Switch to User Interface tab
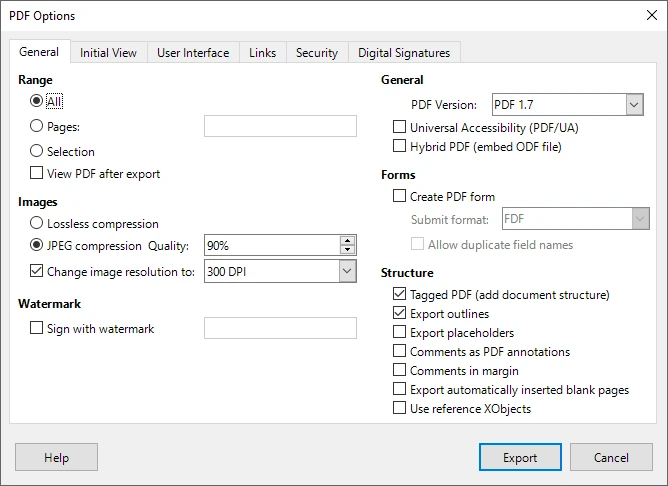The height and width of the screenshot is (486, 668). coord(193,52)
